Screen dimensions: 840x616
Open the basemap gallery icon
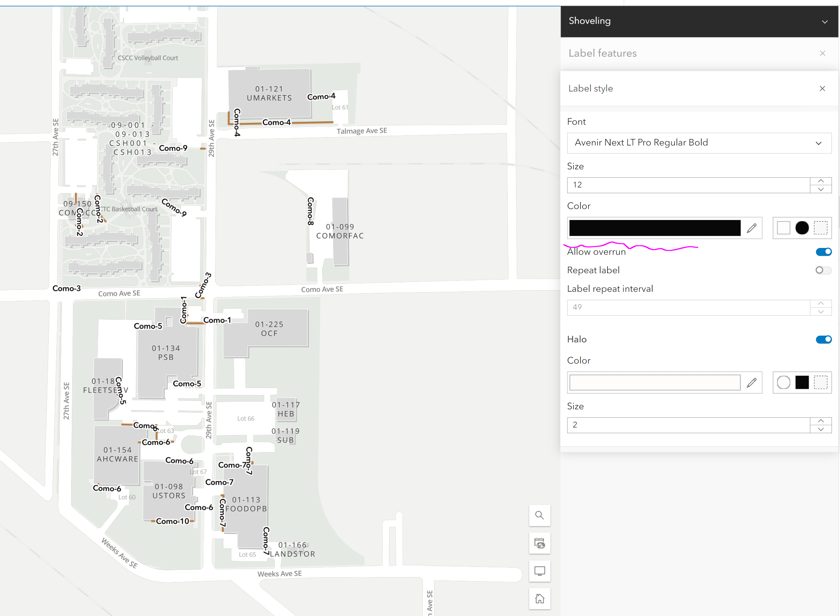click(539, 543)
